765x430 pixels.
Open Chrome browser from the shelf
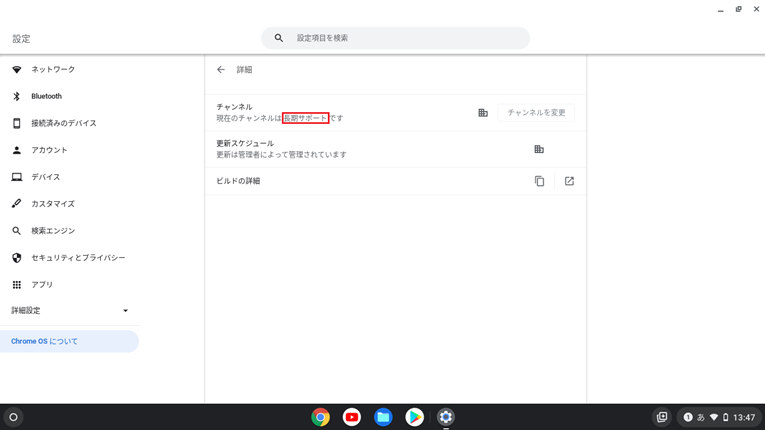(x=320, y=417)
